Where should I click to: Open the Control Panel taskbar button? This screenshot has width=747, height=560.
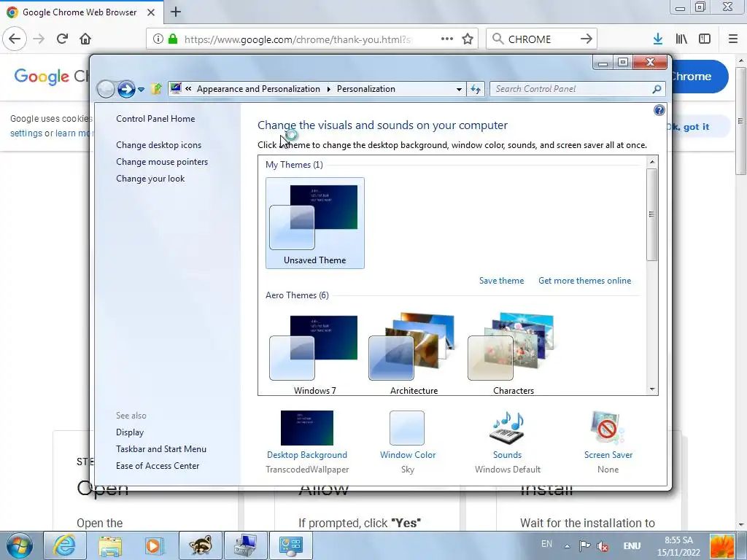pos(290,545)
